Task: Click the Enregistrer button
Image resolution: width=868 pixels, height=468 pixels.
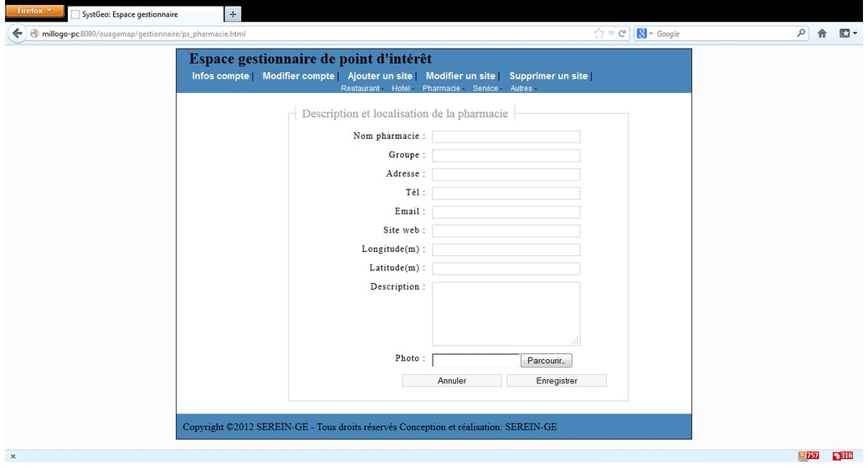Action: [557, 380]
